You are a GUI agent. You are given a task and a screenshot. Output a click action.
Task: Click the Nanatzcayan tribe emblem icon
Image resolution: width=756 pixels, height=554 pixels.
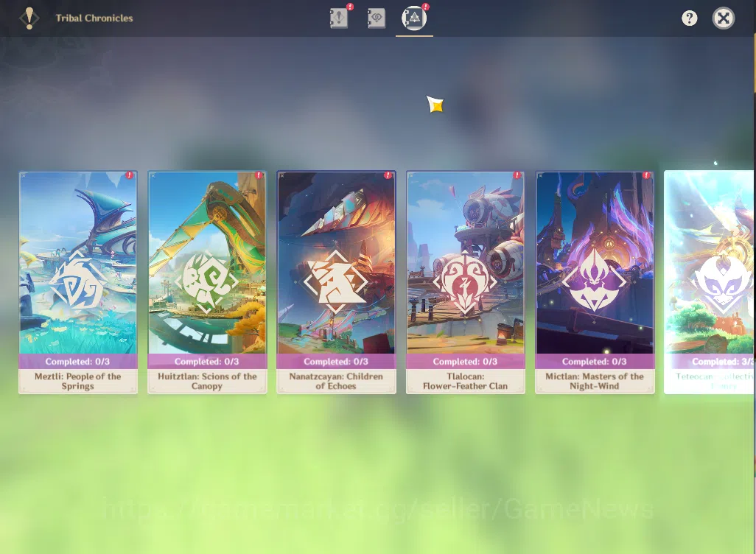point(336,282)
